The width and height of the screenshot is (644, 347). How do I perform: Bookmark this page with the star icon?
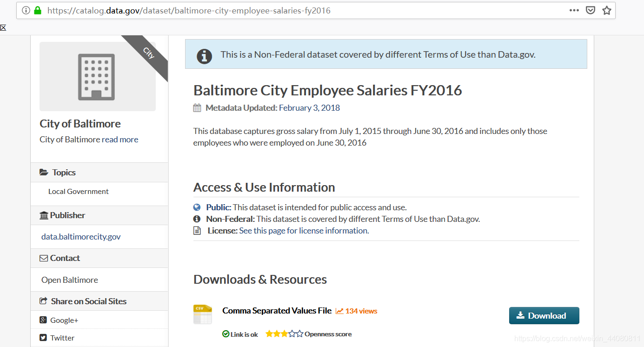point(607,10)
